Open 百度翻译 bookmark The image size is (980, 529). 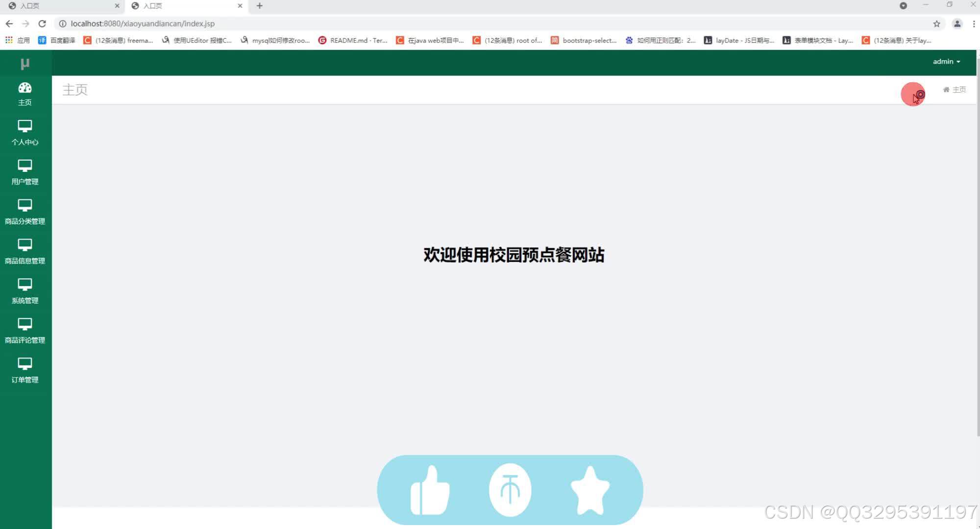57,40
